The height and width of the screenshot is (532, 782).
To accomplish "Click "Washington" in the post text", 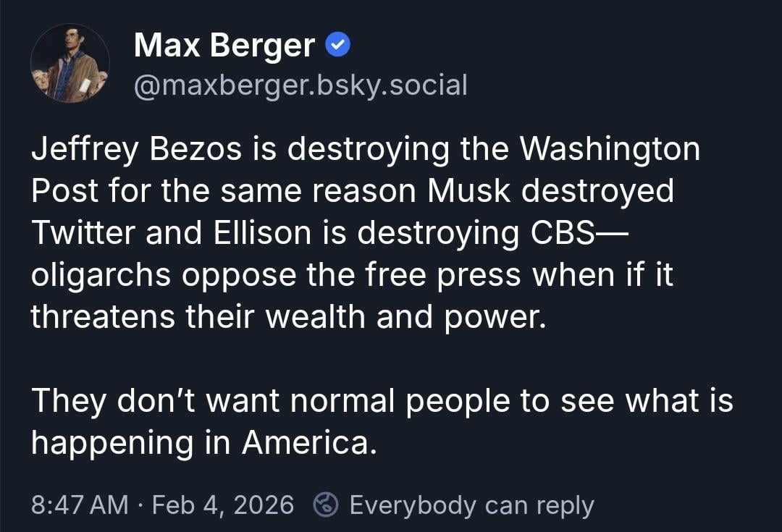I will [x=610, y=151].
